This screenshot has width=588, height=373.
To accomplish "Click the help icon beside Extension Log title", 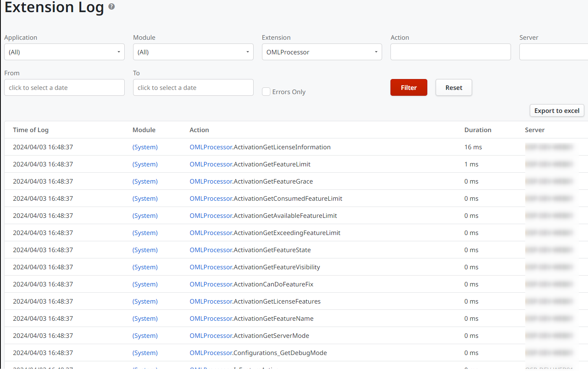I will tap(111, 6).
